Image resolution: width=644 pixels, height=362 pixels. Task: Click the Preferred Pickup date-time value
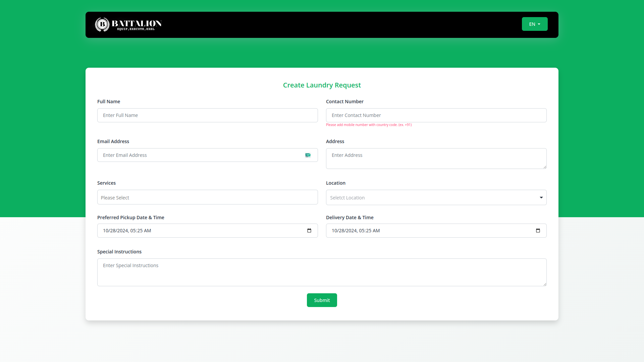coord(127,231)
